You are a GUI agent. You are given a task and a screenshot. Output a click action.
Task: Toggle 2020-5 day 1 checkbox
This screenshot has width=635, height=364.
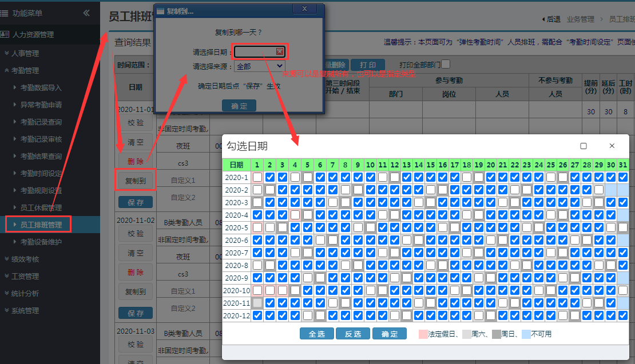pyautogui.click(x=257, y=227)
